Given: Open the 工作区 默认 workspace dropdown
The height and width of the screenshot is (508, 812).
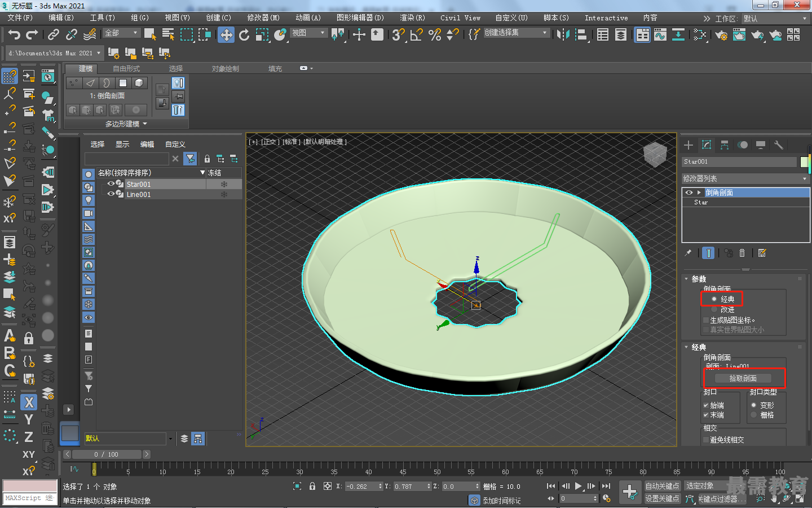Looking at the screenshot, I should pyautogui.click(x=775, y=19).
